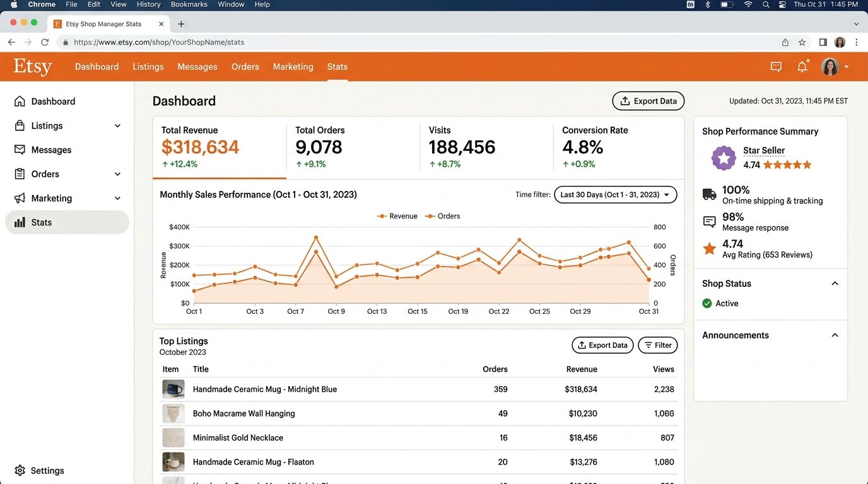Go back with the browser back arrow
Screen dimensions: 868x484
coord(11,42)
